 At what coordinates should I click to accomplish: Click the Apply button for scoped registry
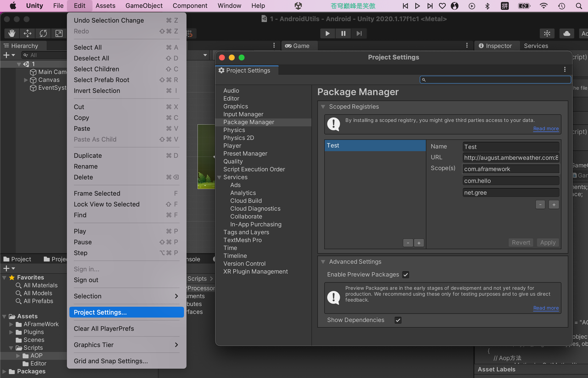pyautogui.click(x=548, y=243)
